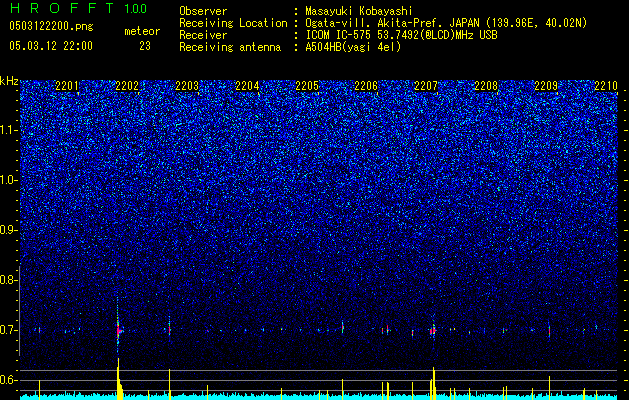Click the 2203 time marker
This screenshot has height=400, width=629.
(x=187, y=86)
